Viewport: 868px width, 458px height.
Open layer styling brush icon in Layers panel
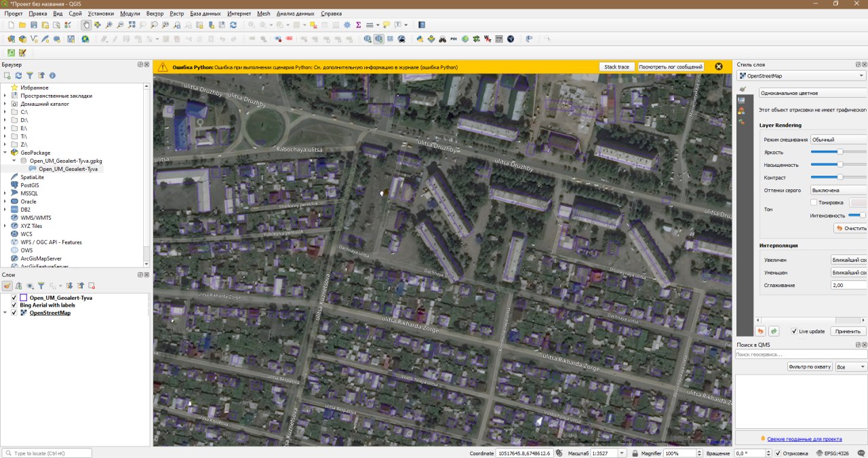click(x=7, y=286)
